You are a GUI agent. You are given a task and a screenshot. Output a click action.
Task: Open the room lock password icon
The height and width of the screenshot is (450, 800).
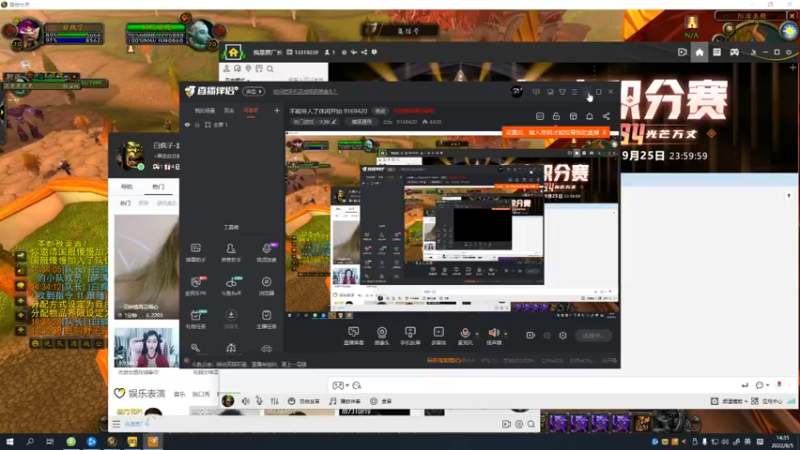[556, 116]
